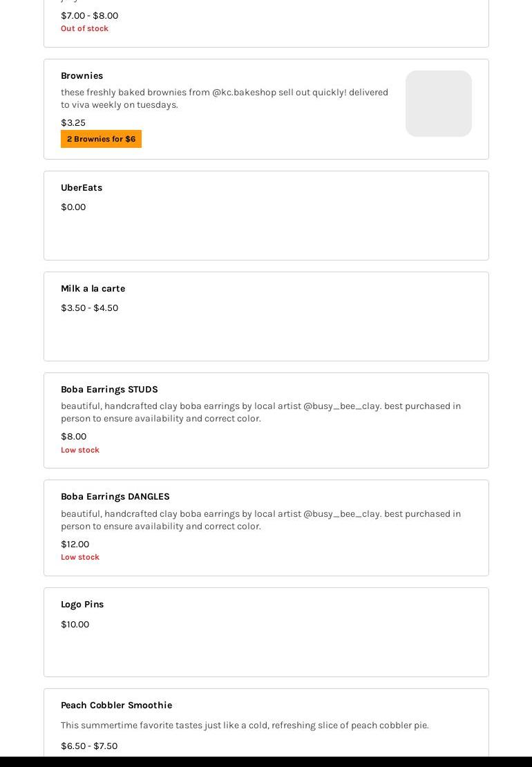Open the Brownies item
This screenshot has width=532, height=767.
[82, 76]
